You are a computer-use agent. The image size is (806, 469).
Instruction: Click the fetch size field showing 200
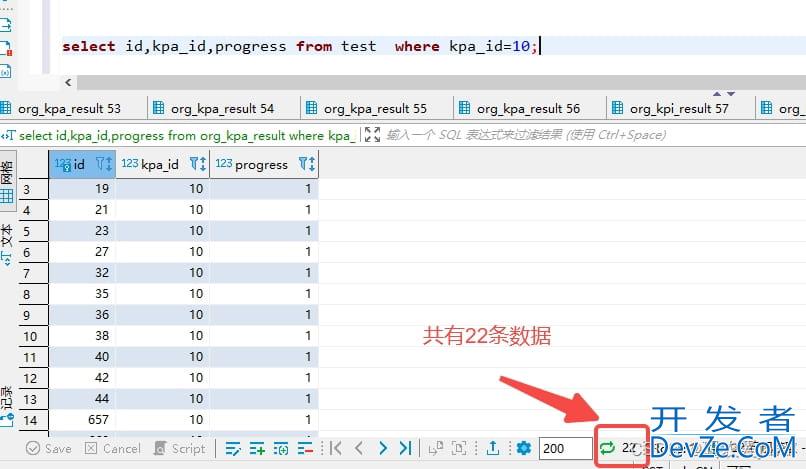564,448
